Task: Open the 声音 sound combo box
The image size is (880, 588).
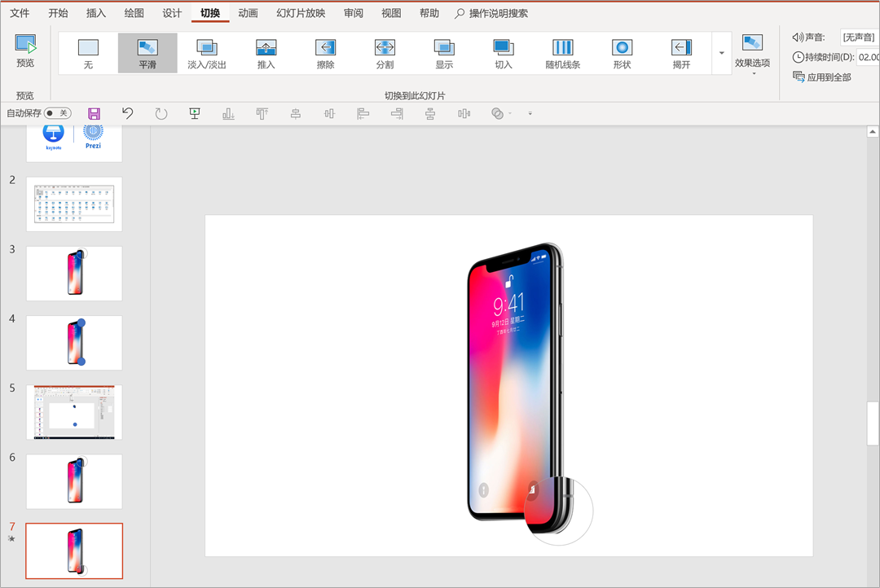Action: click(859, 37)
